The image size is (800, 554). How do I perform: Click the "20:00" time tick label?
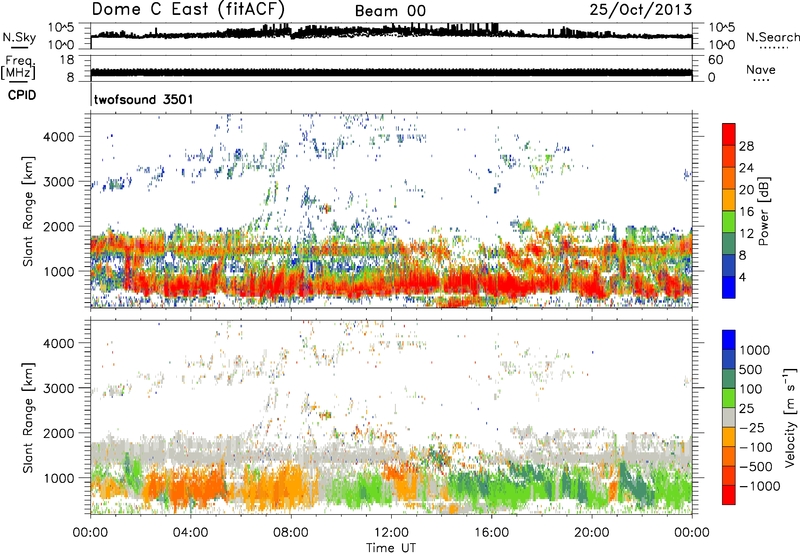[x=591, y=533]
